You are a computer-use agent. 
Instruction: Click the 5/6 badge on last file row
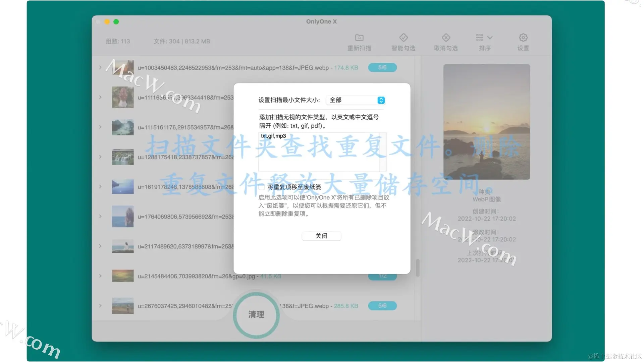click(382, 306)
